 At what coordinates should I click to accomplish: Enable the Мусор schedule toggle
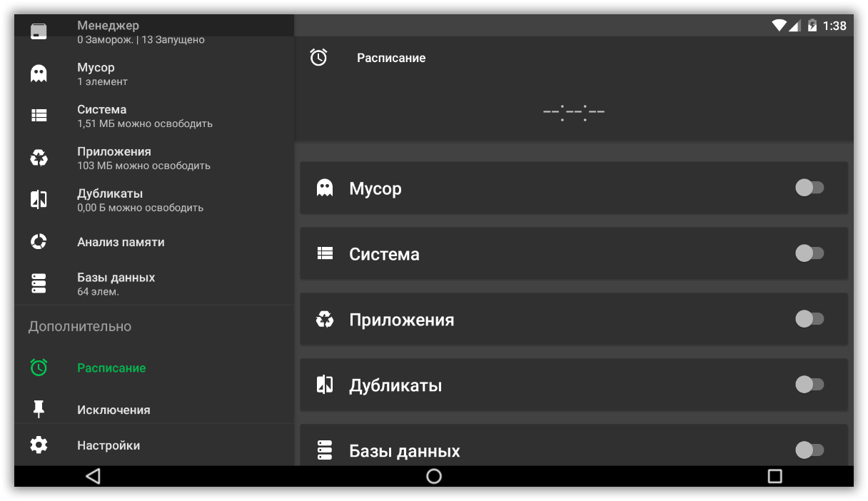click(809, 188)
